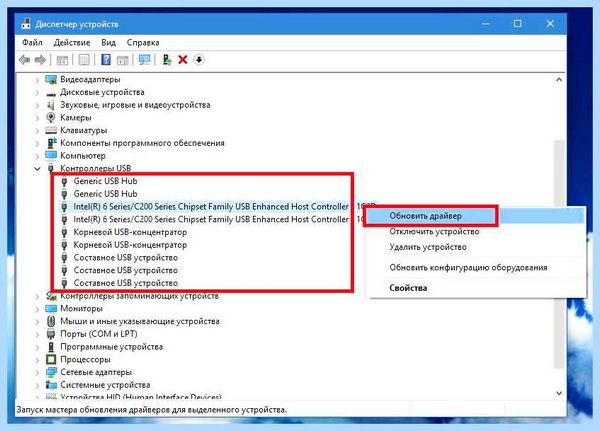This screenshot has width=600, height=431.
Task: Click the Device Manager title bar icon
Action: (26, 24)
